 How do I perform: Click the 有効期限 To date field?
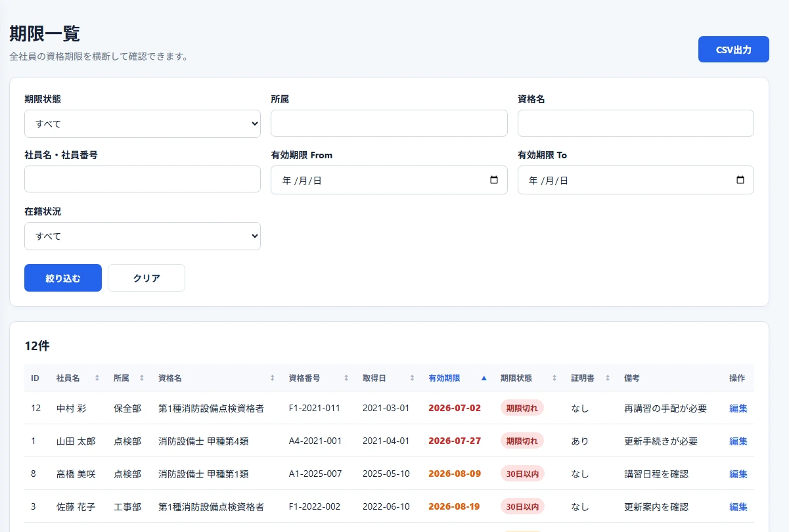point(636,180)
